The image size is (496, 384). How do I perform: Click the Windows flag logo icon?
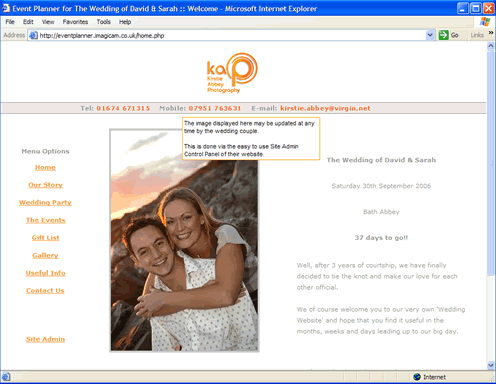pyautogui.click(x=485, y=22)
